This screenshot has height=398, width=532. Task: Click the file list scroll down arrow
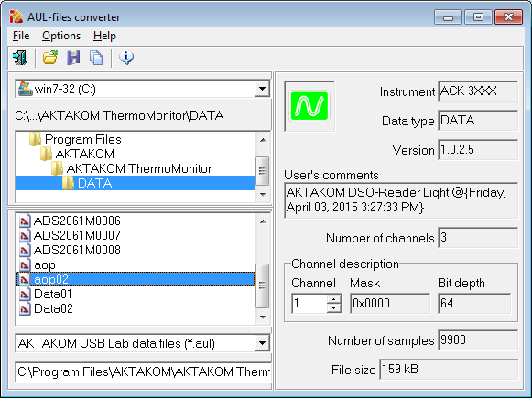coord(263,317)
